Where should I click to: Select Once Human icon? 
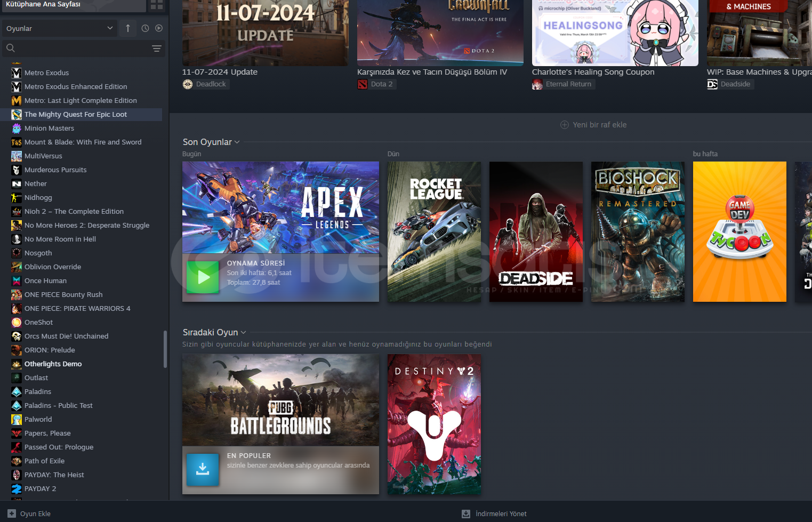[17, 280]
